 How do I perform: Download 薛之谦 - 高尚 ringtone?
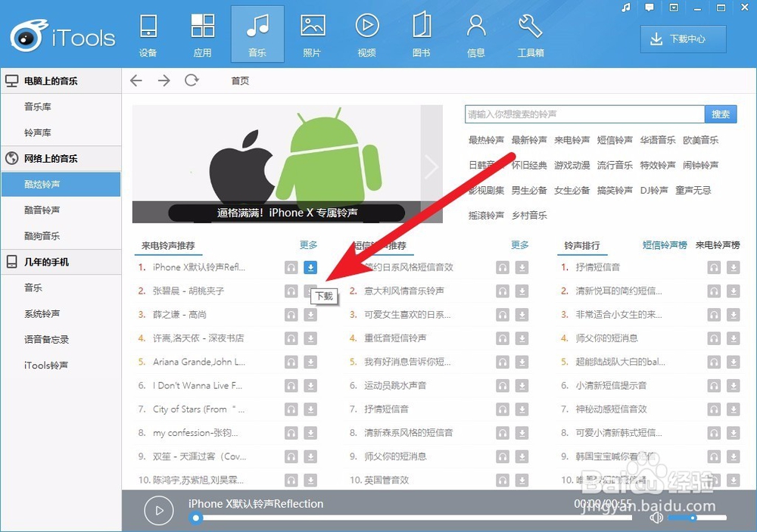pos(310,314)
